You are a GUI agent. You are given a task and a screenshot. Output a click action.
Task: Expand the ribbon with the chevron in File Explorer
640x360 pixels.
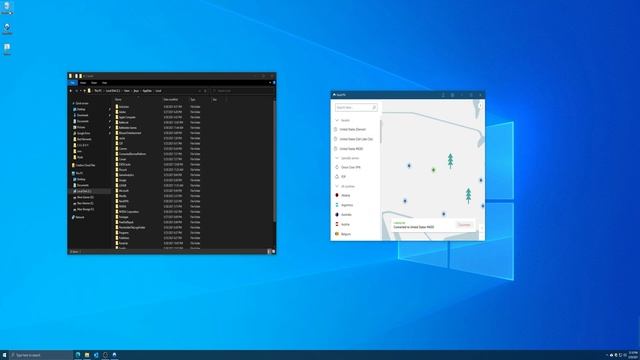tap(270, 82)
